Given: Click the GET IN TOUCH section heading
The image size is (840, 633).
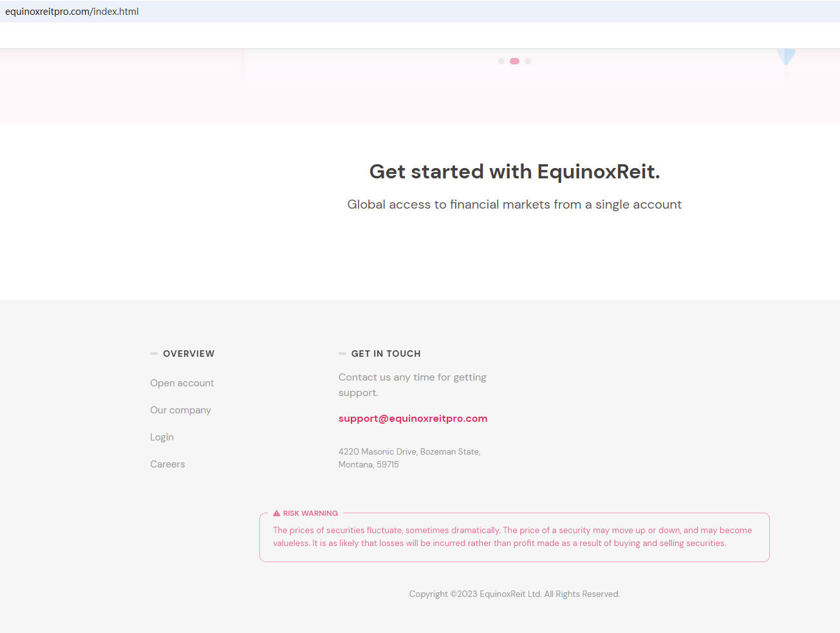Looking at the screenshot, I should point(386,354).
